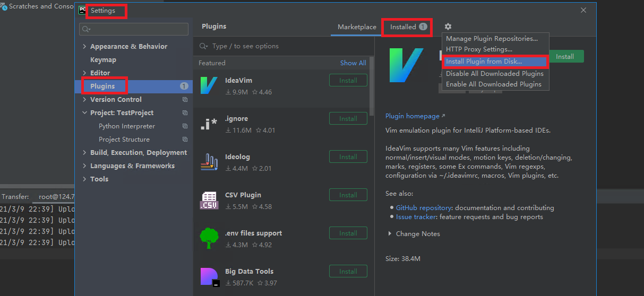Click the search magnifier in plugin search field
Viewport: 644px width, 296px height.
[x=203, y=46]
